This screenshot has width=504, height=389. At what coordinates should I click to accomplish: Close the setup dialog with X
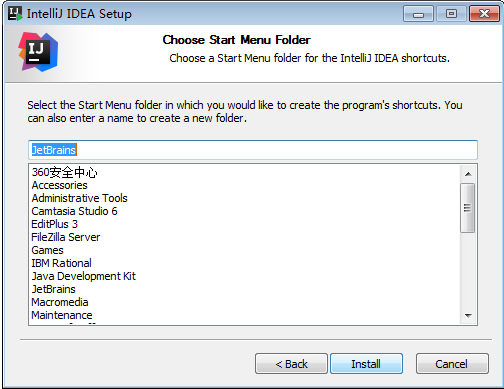(x=484, y=14)
